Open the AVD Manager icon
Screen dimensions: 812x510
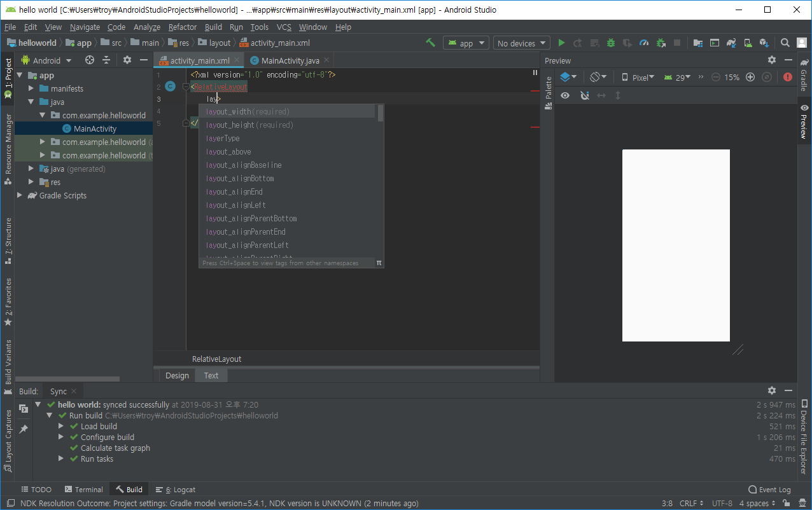pyautogui.click(x=748, y=43)
